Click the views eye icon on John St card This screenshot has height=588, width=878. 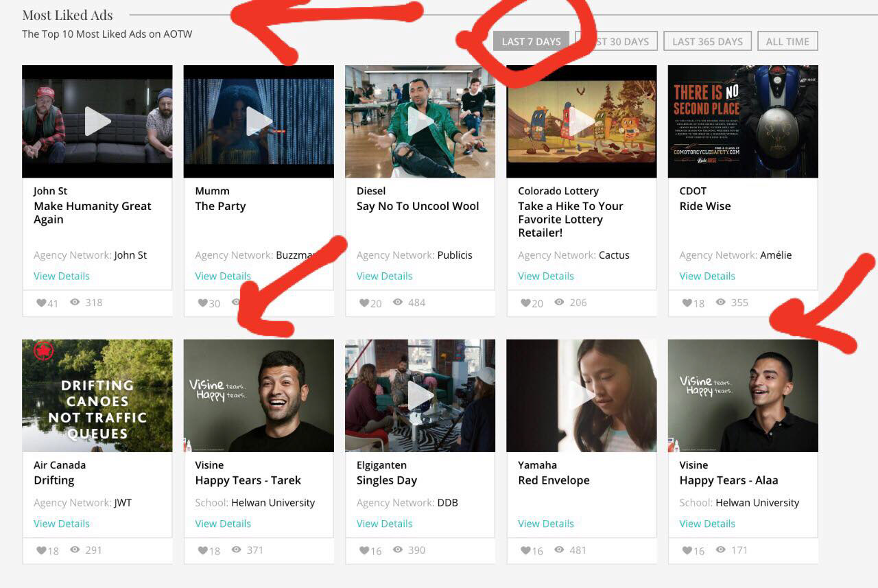click(75, 302)
